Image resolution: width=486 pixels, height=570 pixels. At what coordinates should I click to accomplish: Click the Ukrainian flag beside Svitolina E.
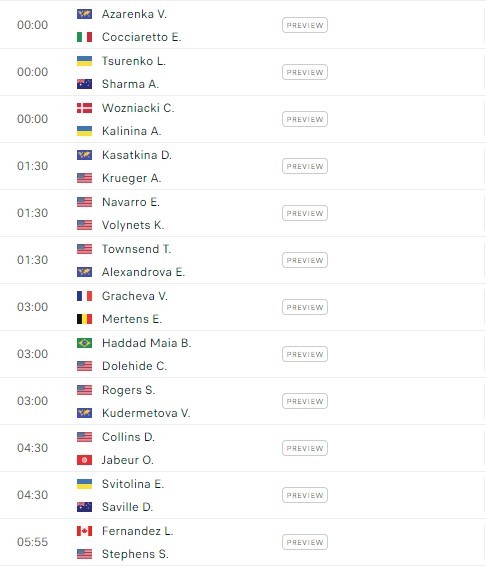coord(84,484)
